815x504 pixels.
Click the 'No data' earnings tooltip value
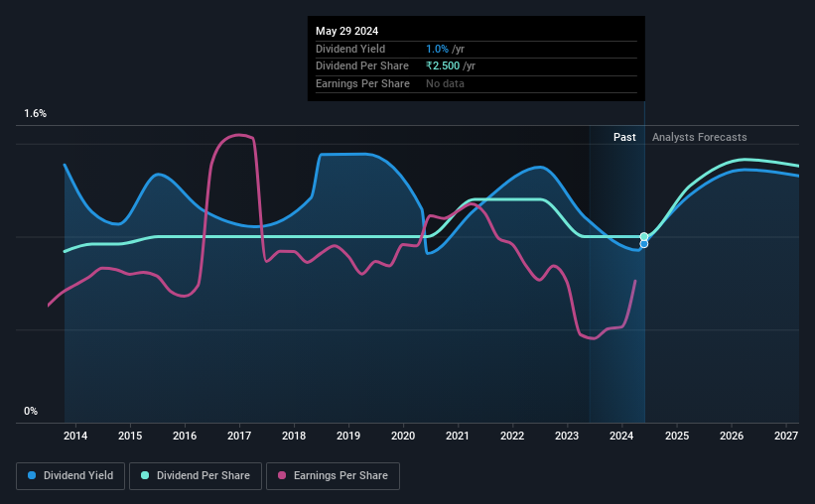click(445, 83)
